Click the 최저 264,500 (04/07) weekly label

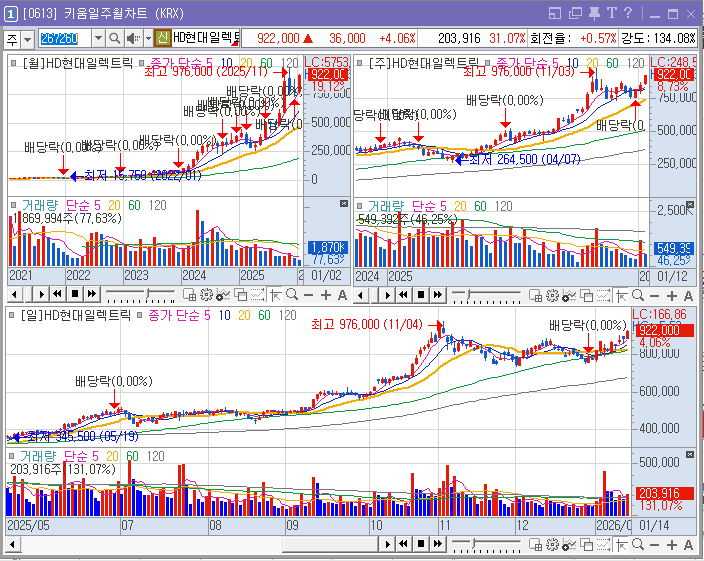click(x=525, y=159)
